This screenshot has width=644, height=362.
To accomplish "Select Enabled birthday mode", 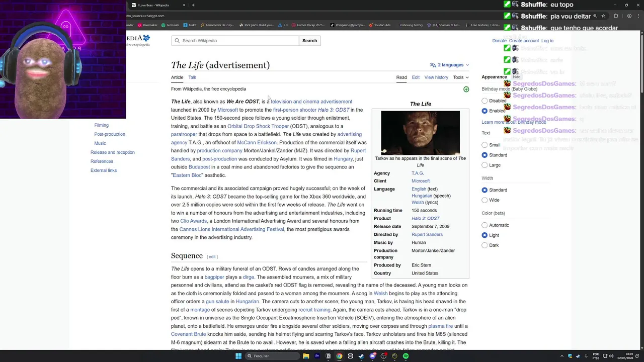I will (485, 111).
